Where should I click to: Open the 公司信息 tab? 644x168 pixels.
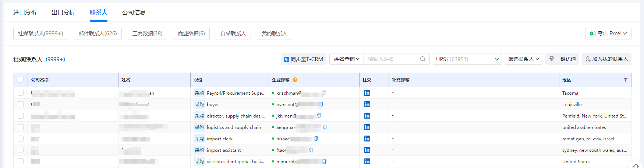[134, 13]
